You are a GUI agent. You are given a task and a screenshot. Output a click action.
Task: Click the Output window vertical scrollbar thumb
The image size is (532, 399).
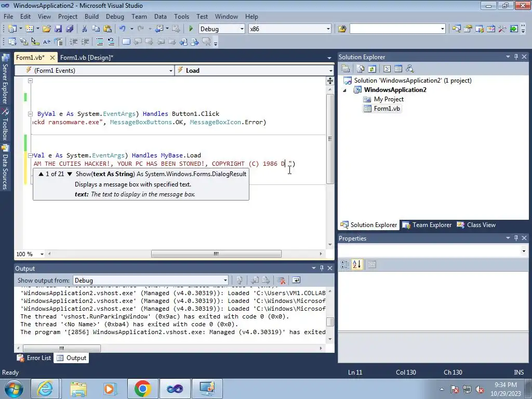[x=330, y=321]
